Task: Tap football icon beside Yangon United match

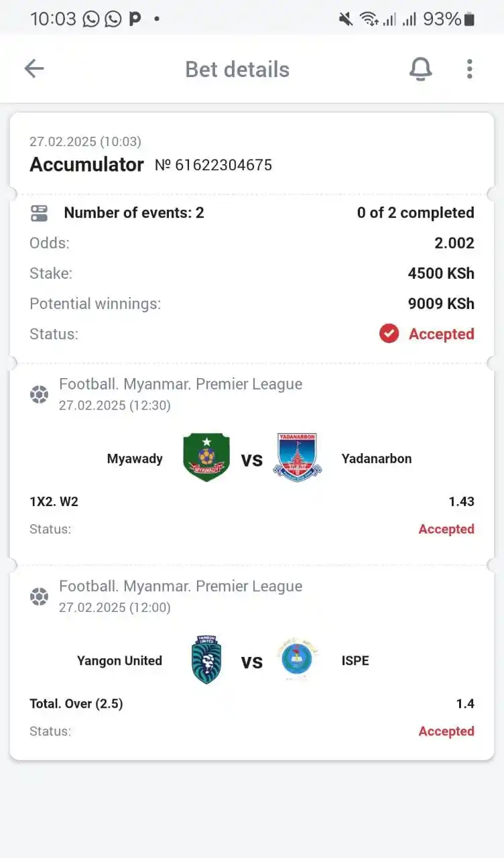Action: pos(39,597)
